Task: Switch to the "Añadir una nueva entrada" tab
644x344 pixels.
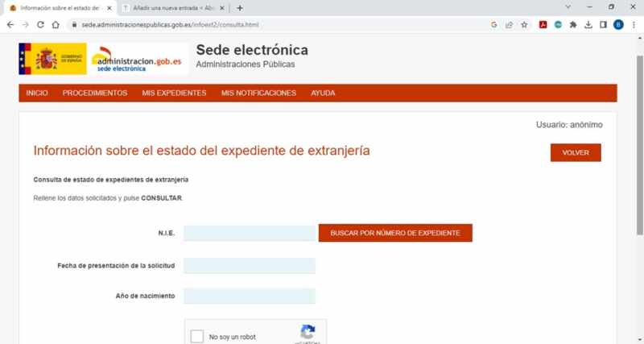Action: [174, 8]
